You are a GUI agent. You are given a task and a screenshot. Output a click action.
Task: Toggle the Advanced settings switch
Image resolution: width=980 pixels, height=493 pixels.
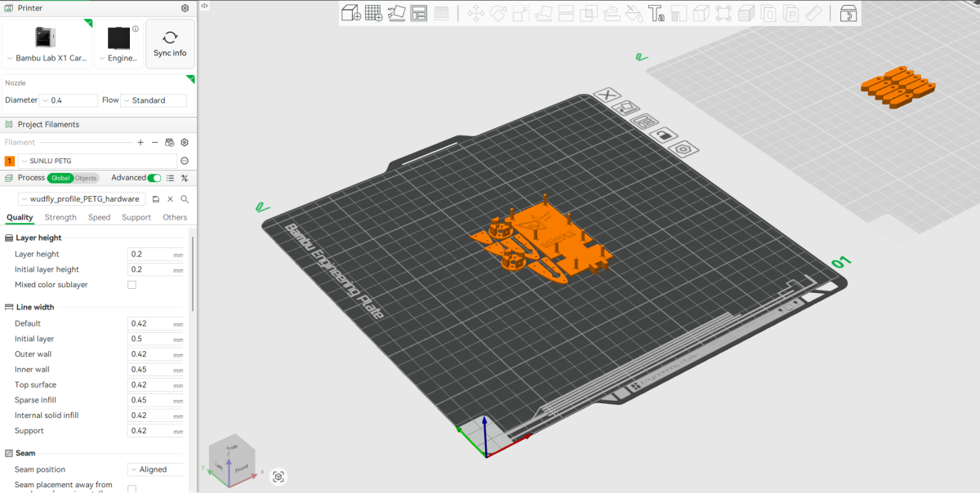tap(154, 178)
